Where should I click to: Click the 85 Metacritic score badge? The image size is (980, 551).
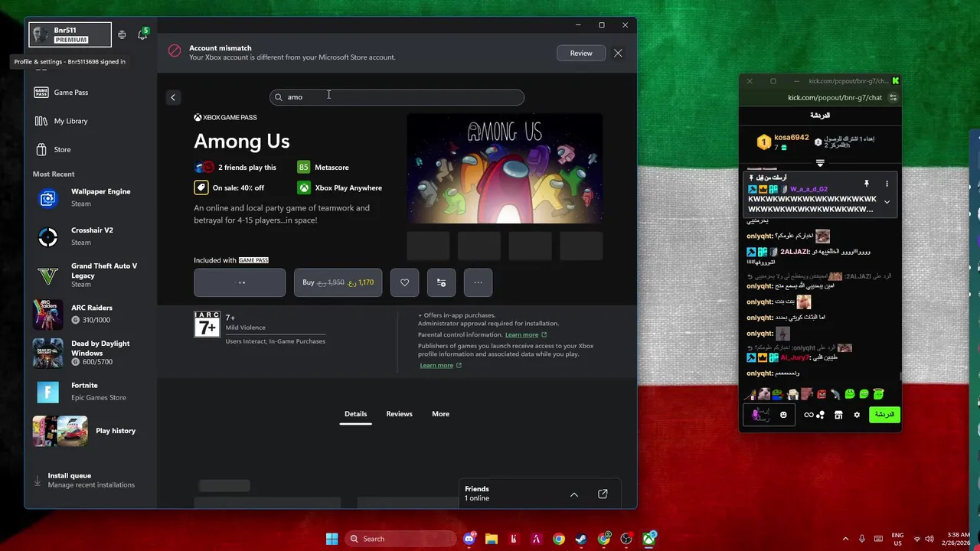coord(304,168)
